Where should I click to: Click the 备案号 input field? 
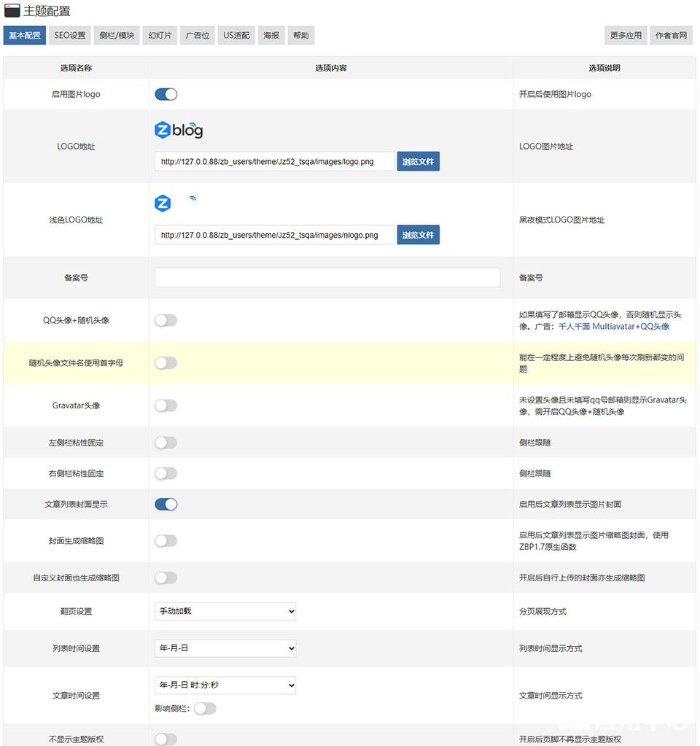tap(327, 278)
